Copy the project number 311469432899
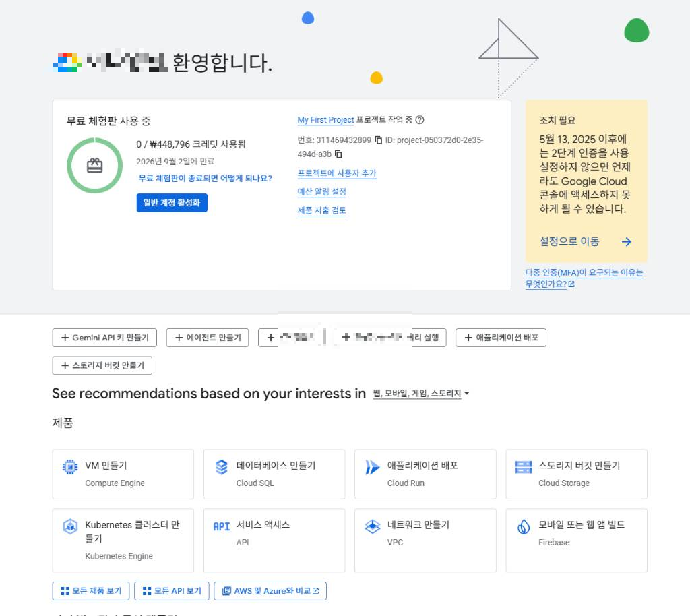The width and height of the screenshot is (690, 616). coord(378,140)
